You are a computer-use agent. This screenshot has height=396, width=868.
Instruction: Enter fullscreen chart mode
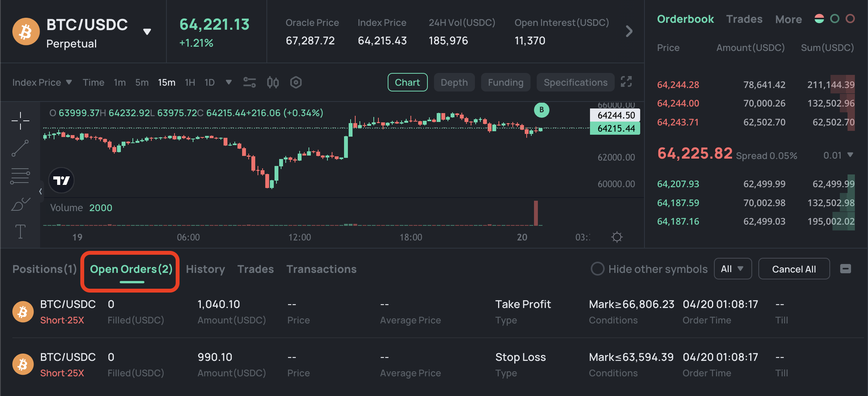click(x=626, y=82)
